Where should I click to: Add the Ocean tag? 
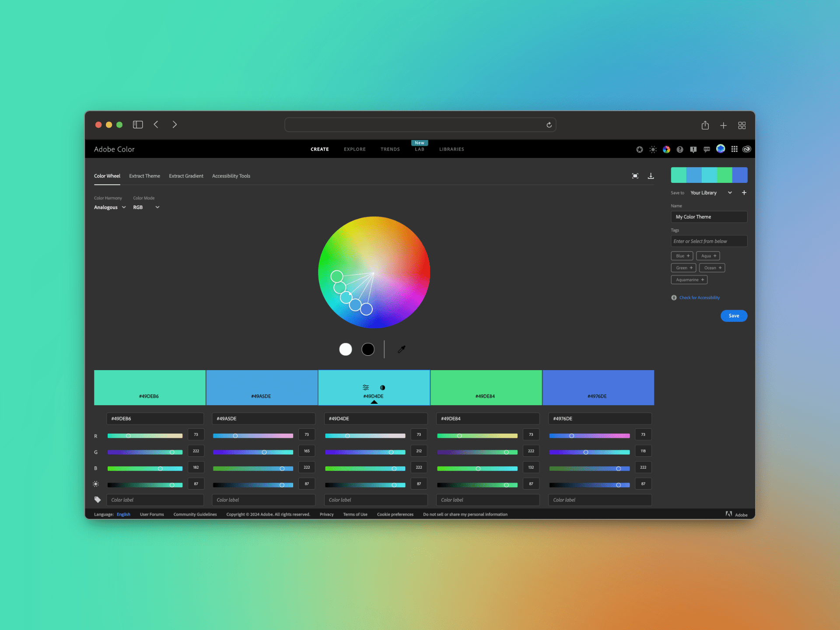coord(712,268)
